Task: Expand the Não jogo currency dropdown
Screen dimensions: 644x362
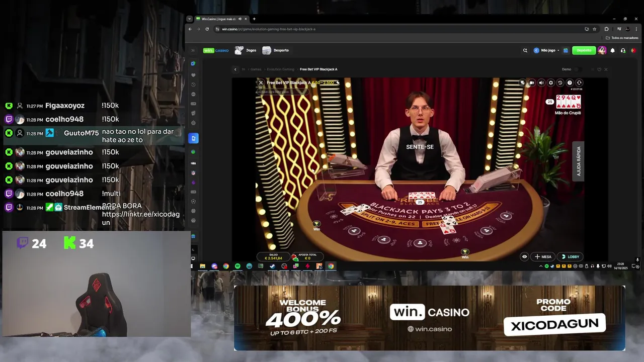Action: point(546,50)
